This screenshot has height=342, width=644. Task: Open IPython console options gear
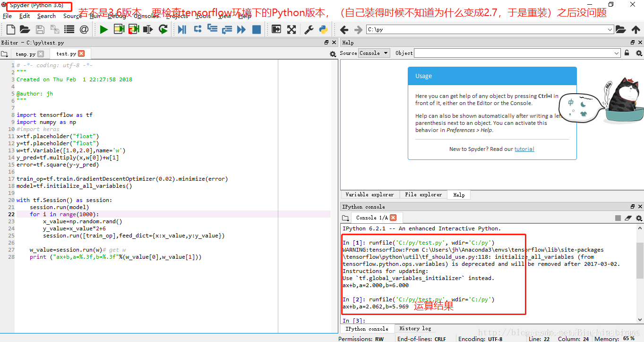639,218
